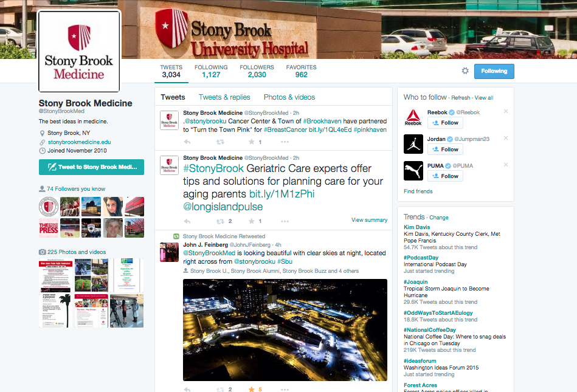Open the #BreastCancer hashtag link
Viewport: 577px width, 392px height.
pyautogui.click(x=285, y=129)
